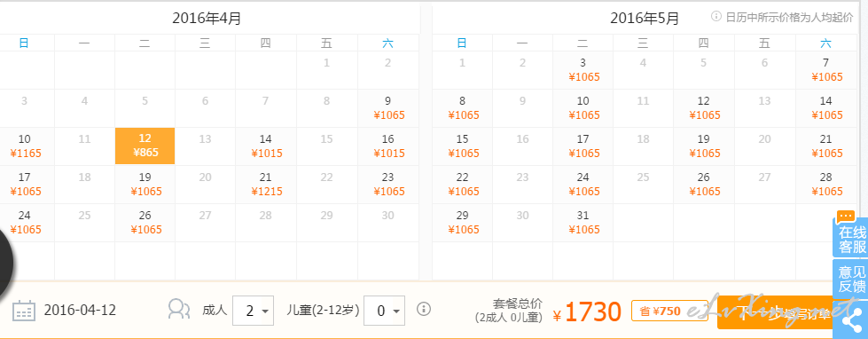Screen dimensions: 868x339
Task: Select May 28 Saturday departure
Action: coord(826,185)
